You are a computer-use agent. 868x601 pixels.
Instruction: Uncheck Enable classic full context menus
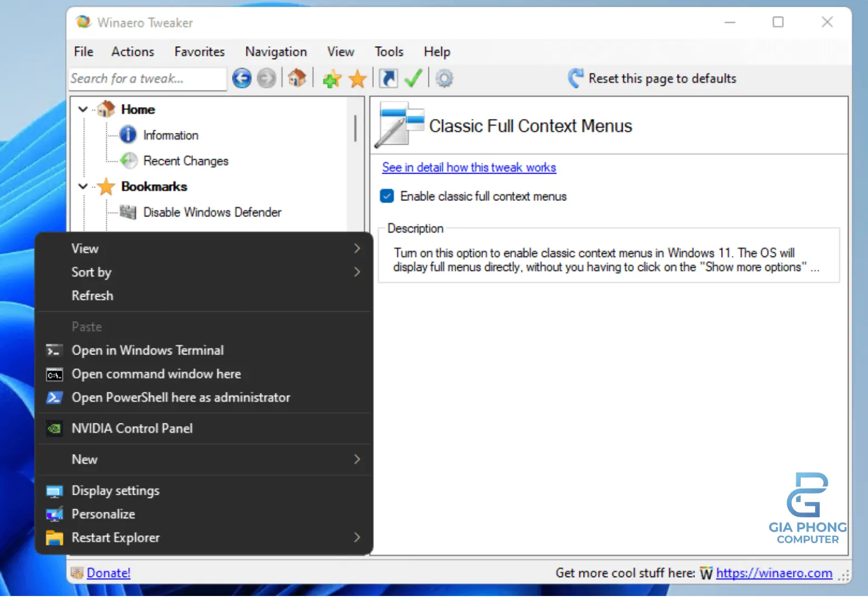click(x=387, y=196)
